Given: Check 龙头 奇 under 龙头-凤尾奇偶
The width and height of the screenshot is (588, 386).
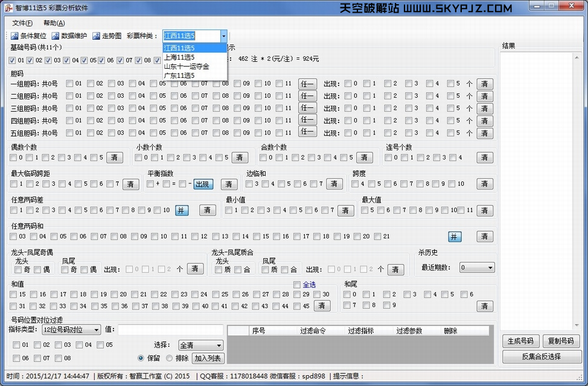Looking at the screenshot, I should coord(18,270).
